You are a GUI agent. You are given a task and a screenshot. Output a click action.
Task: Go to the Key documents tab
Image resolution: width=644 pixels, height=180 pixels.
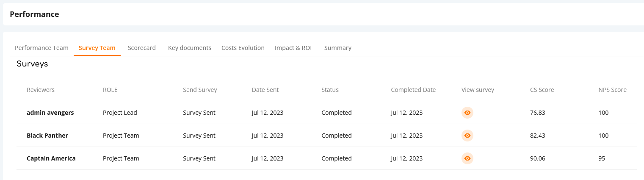[x=190, y=48]
